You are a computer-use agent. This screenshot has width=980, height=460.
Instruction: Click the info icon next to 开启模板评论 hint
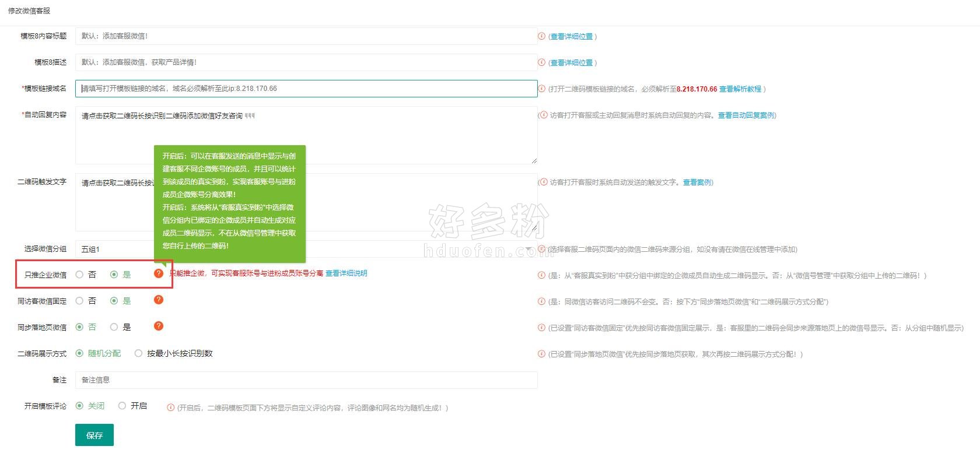[x=170, y=408]
